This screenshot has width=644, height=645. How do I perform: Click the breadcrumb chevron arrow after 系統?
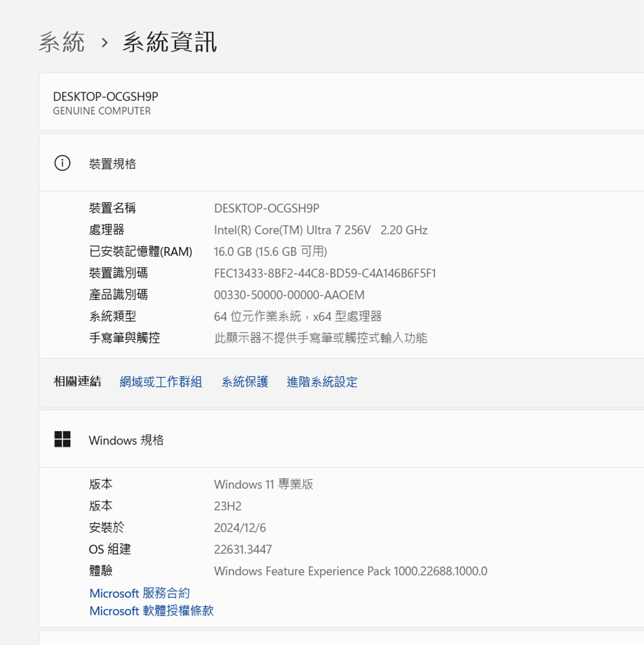(105, 43)
